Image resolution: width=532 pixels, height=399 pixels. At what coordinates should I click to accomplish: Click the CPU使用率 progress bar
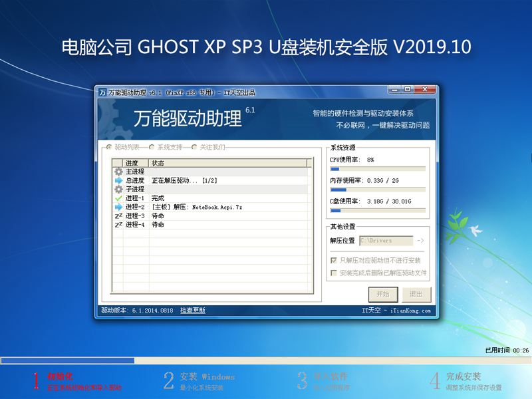click(378, 169)
